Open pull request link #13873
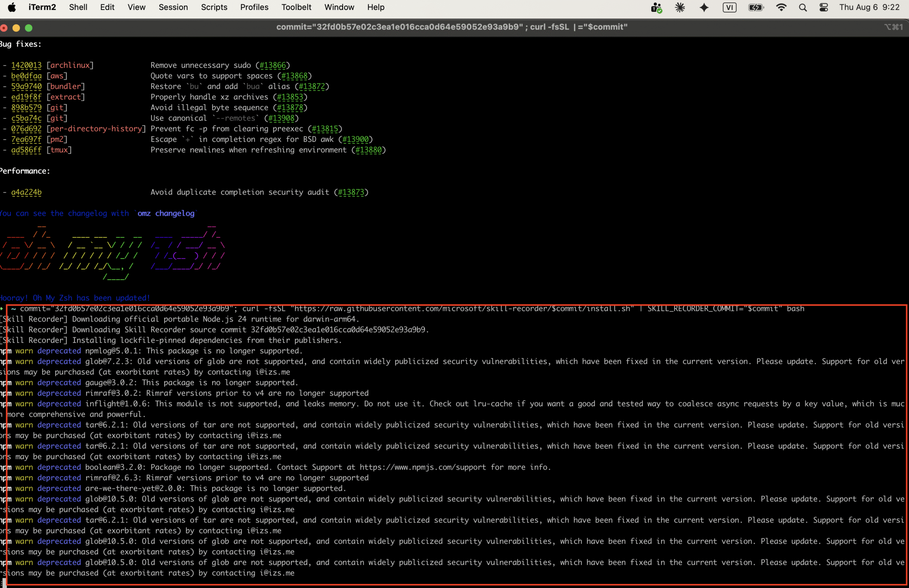Viewport: 909px width, 588px height. [352, 192]
